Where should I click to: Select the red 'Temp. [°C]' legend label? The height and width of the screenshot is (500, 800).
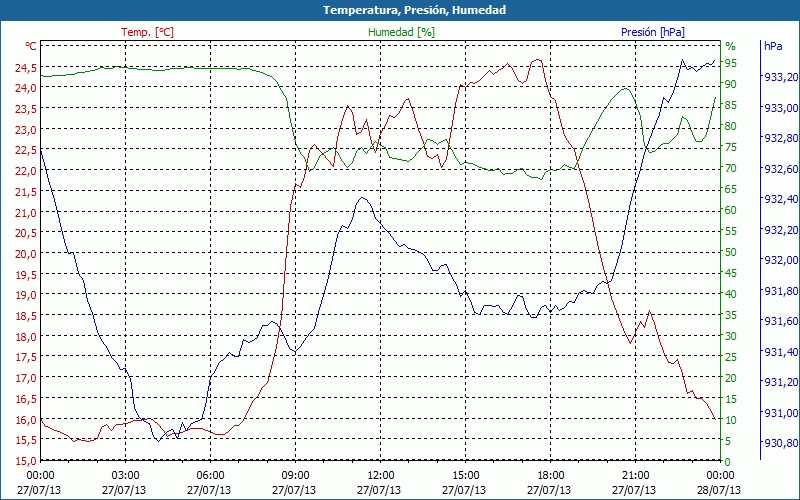(x=147, y=32)
